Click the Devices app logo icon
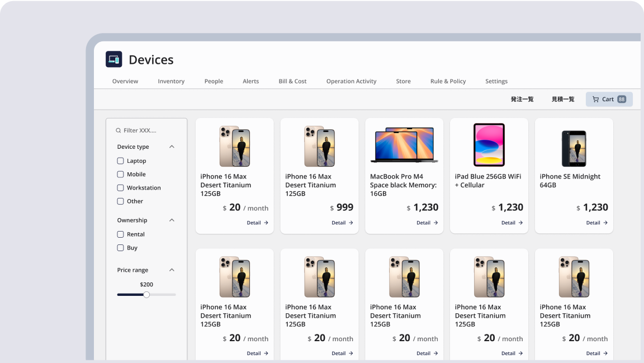Image resolution: width=644 pixels, height=363 pixels. click(x=113, y=59)
